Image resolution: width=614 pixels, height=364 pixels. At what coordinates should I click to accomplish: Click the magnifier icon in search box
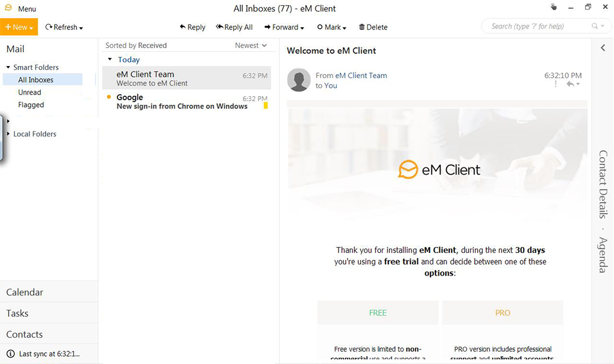point(595,27)
